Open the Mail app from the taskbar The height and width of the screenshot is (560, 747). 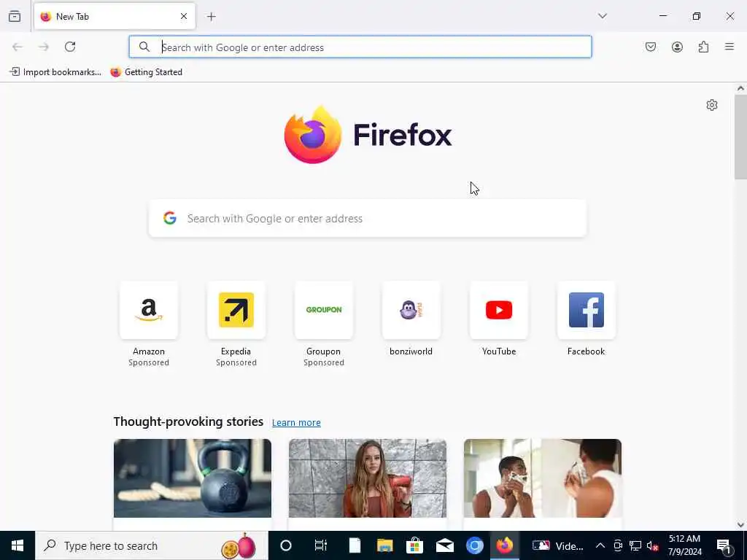click(445, 545)
